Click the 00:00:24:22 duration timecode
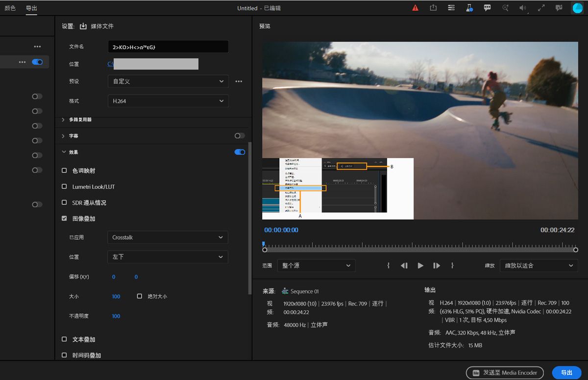The image size is (588, 380). click(x=558, y=230)
